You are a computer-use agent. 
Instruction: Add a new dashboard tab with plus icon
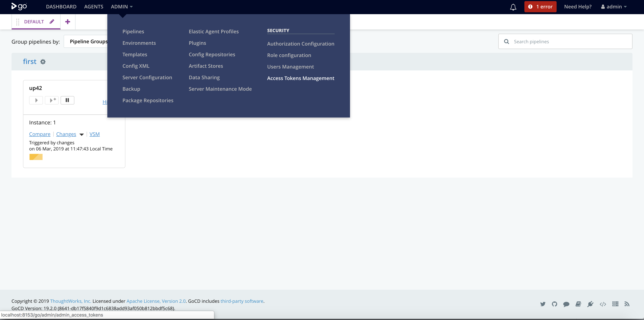click(67, 22)
